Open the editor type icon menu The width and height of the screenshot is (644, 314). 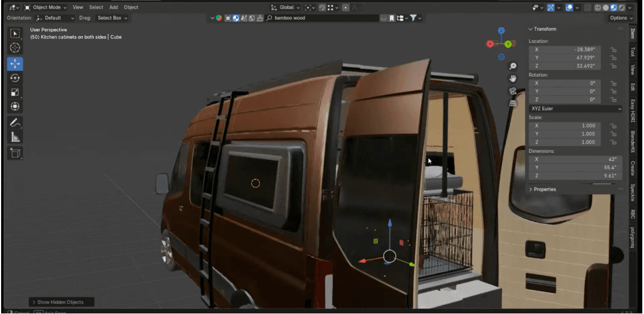(x=14, y=7)
